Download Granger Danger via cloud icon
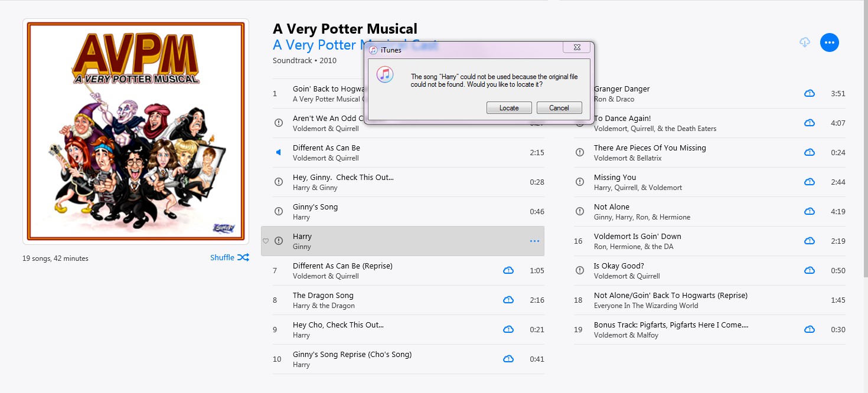 (x=810, y=93)
